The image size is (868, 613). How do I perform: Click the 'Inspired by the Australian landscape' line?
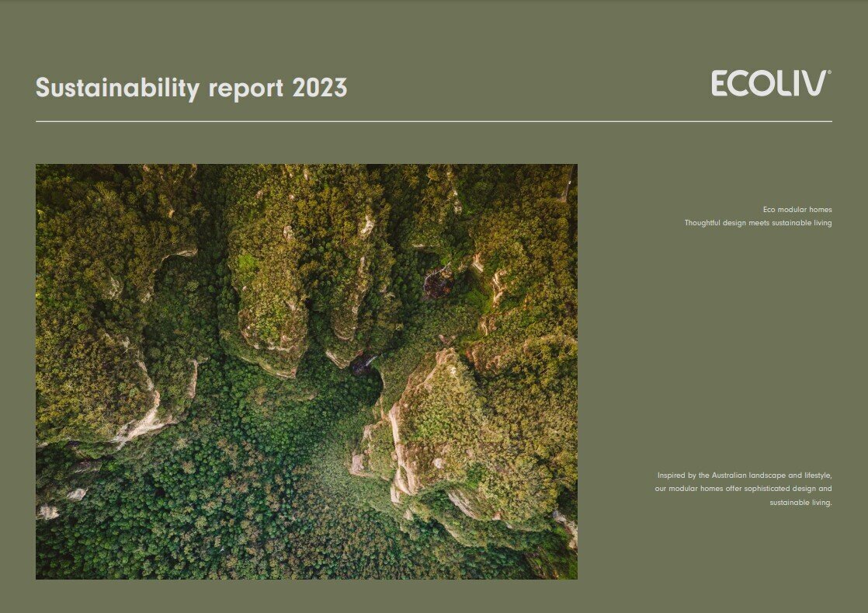(x=745, y=475)
